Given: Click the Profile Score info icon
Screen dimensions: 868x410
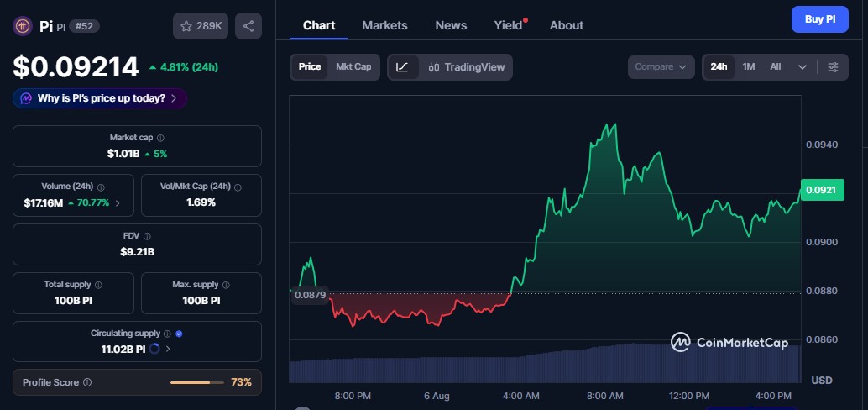Looking at the screenshot, I should [87, 382].
